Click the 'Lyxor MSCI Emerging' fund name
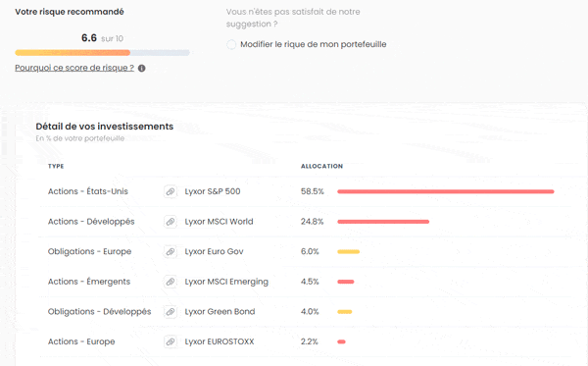Screen dimensions: 588x366 point(226,282)
